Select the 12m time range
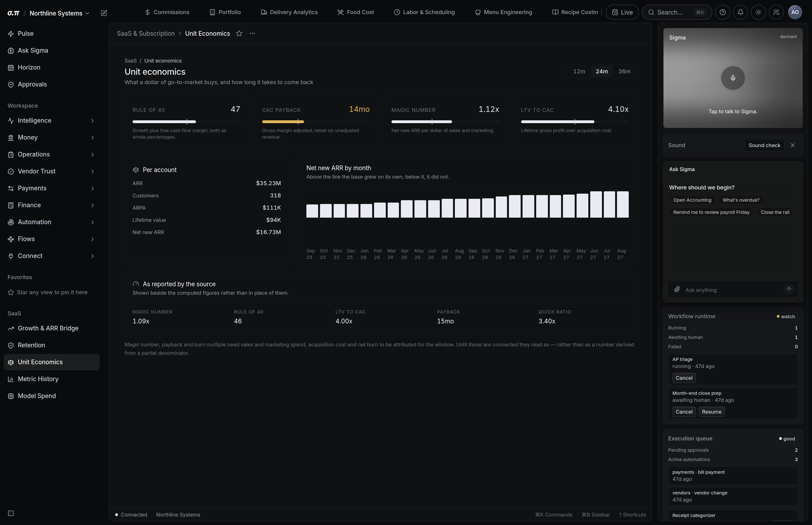The image size is (812, 525). tap(579, 71)
